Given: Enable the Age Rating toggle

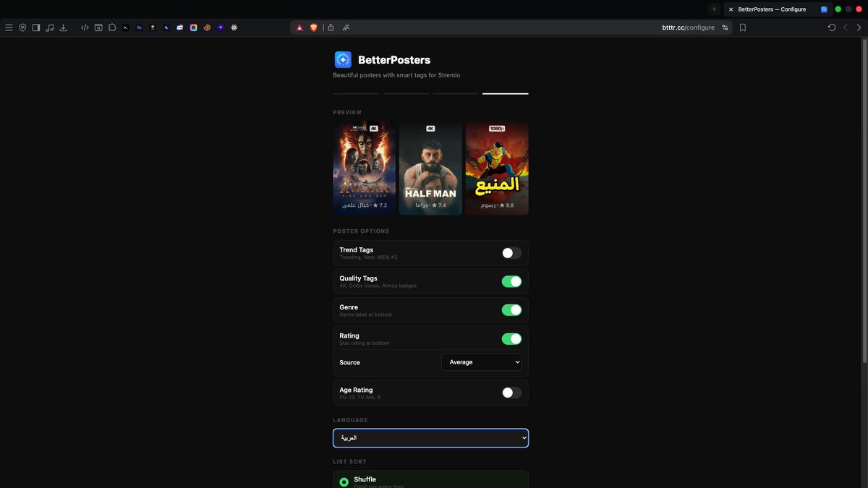Looking at the screenshot, I should coord(511,393).
